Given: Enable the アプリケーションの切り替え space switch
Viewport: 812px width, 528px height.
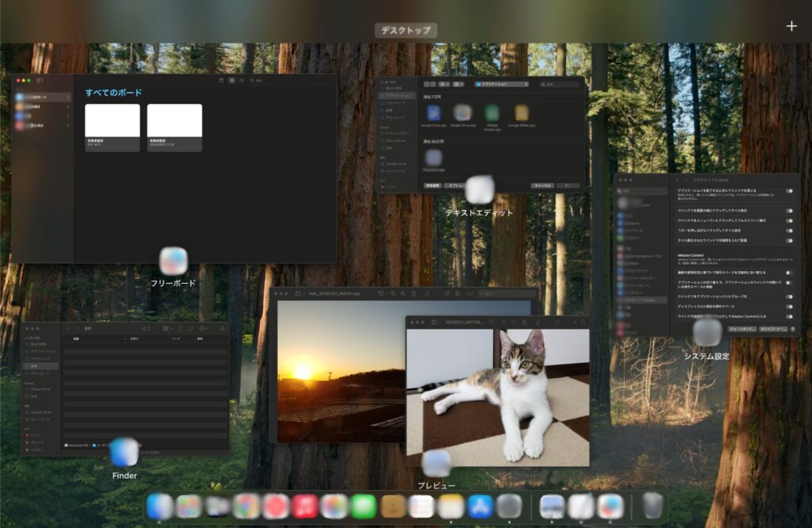Looking at the screenshot, I should click(x=789, y=283).
